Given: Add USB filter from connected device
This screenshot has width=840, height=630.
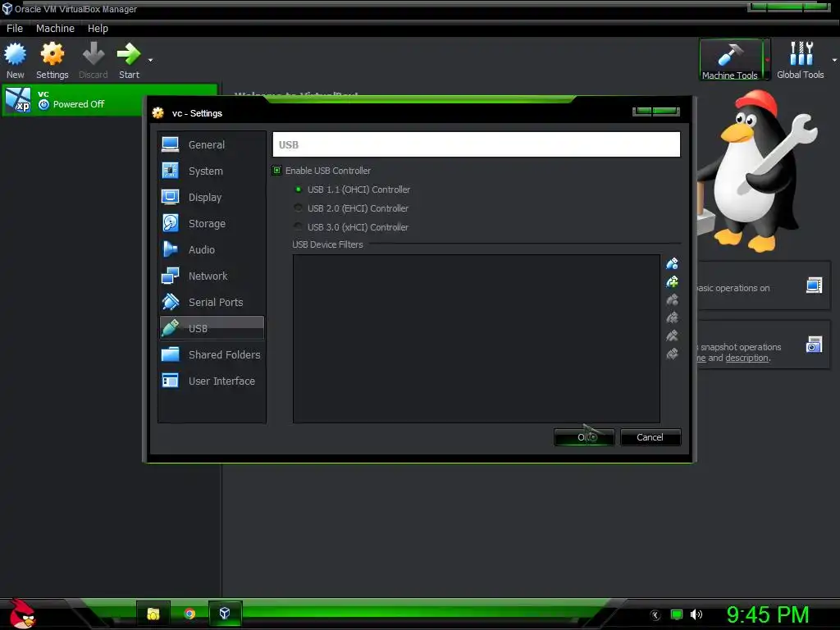Looking at the screenshot, I should point(673,281).
